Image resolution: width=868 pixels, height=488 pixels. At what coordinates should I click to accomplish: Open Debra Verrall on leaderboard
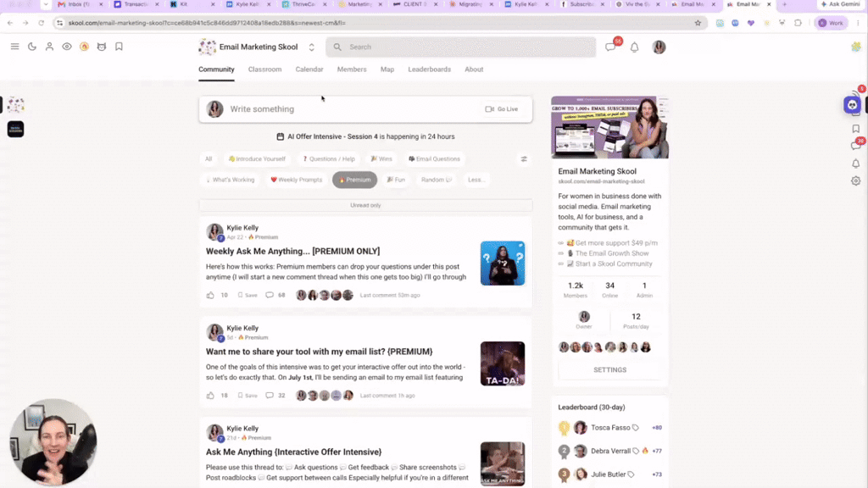tap(610, 451)
